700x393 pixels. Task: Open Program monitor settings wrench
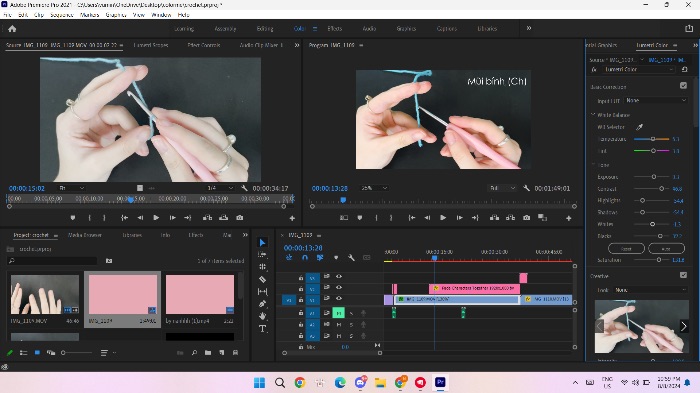point(526,188)
